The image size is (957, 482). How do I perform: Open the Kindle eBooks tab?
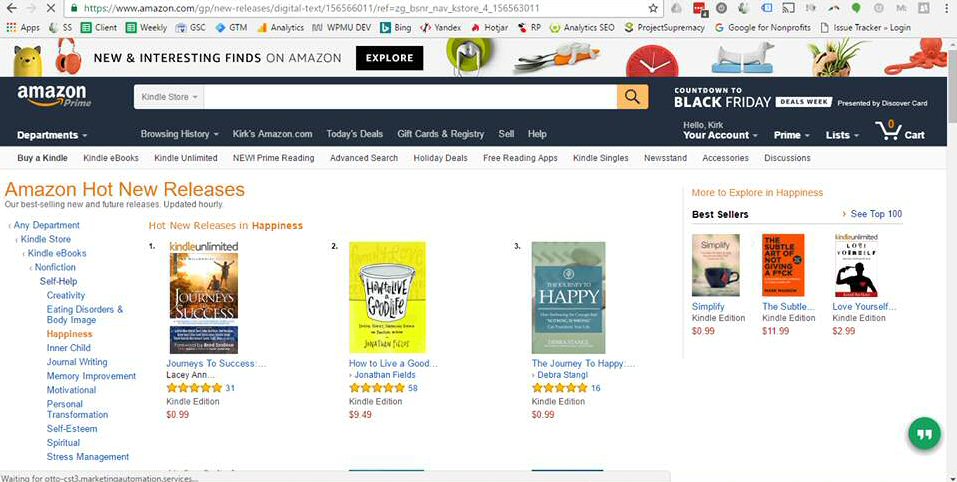tap(111, 158)
